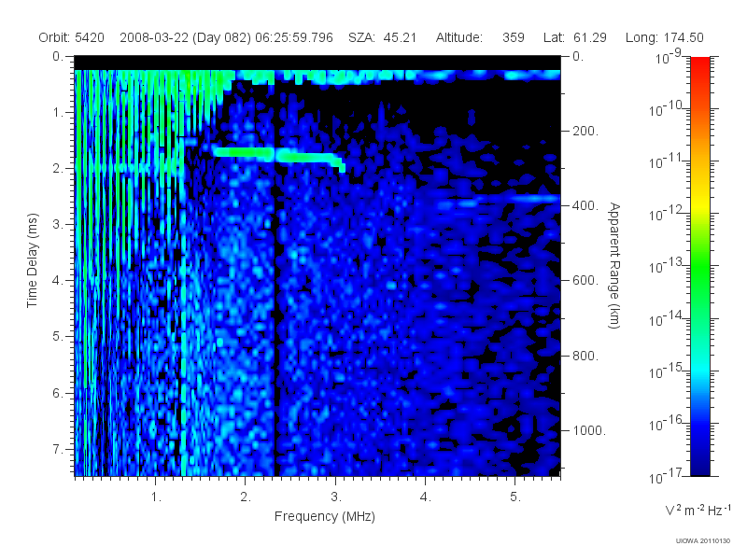Click the timestamp '06:25:59.796'
Image resolution: width=747 pixels, height=560 pixels.
294,37
